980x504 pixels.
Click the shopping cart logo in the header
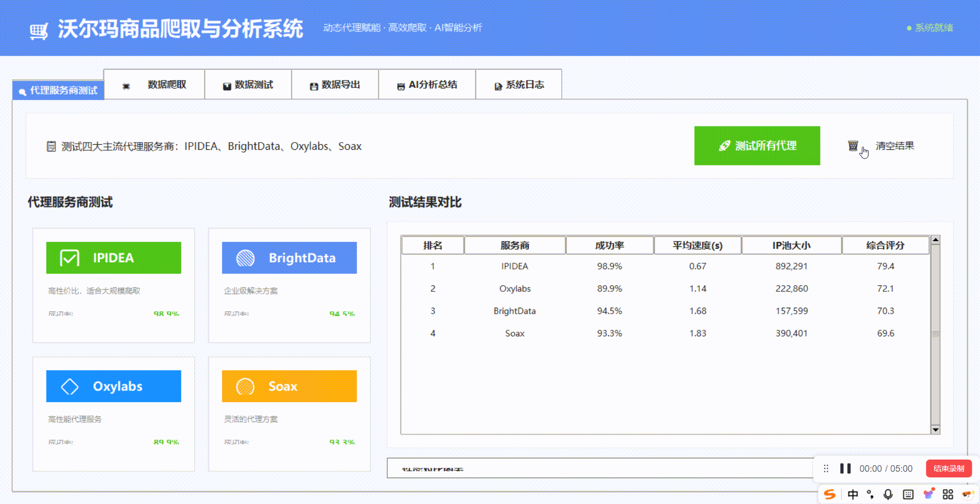click(39, 31)
